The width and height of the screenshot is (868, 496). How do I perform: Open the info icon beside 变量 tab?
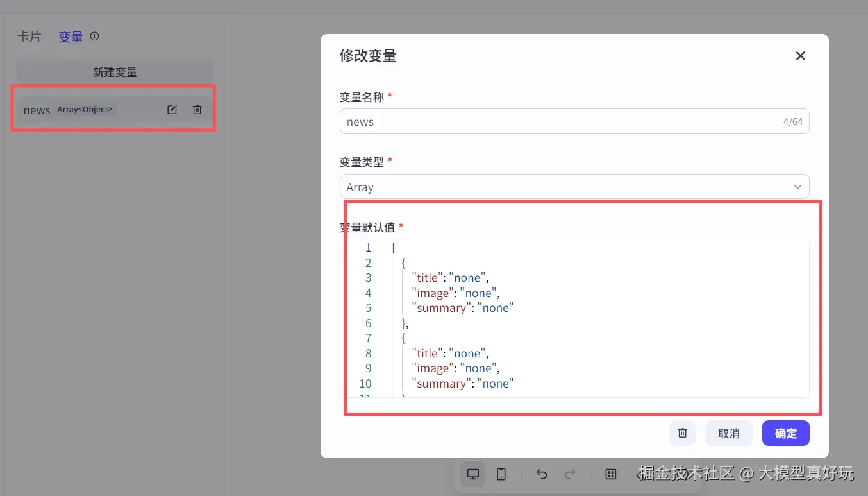point(94,37)
